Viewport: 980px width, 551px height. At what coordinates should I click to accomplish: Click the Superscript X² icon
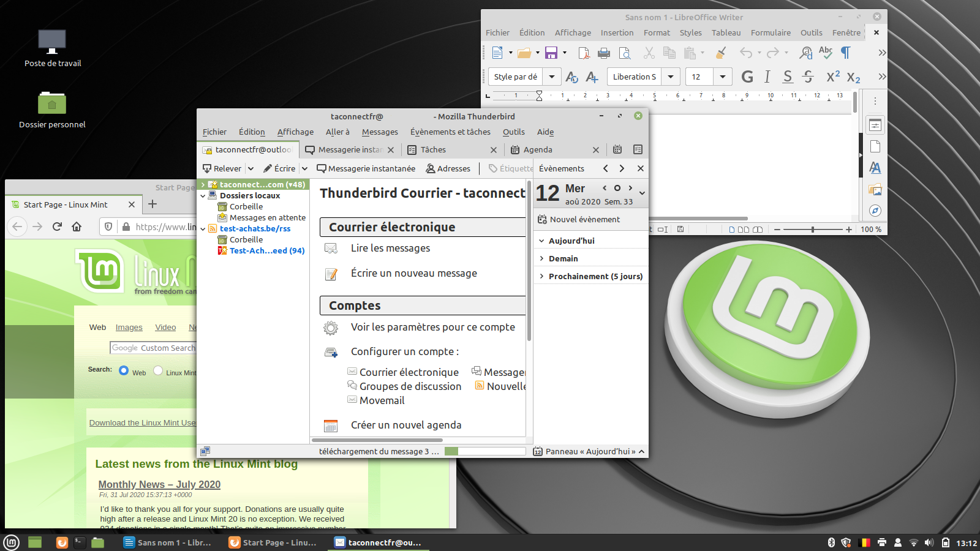click(x=833, y=77)
